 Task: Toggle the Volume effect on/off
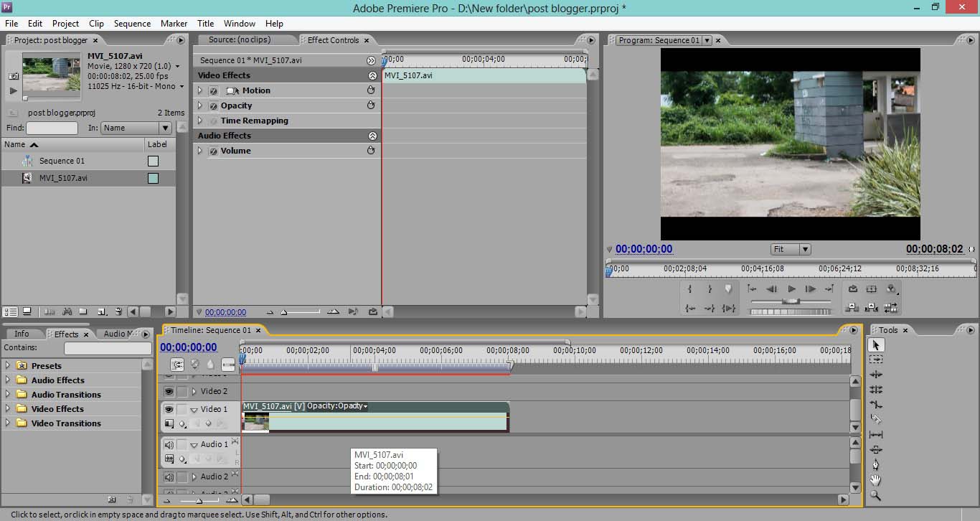tap(213, 151)
